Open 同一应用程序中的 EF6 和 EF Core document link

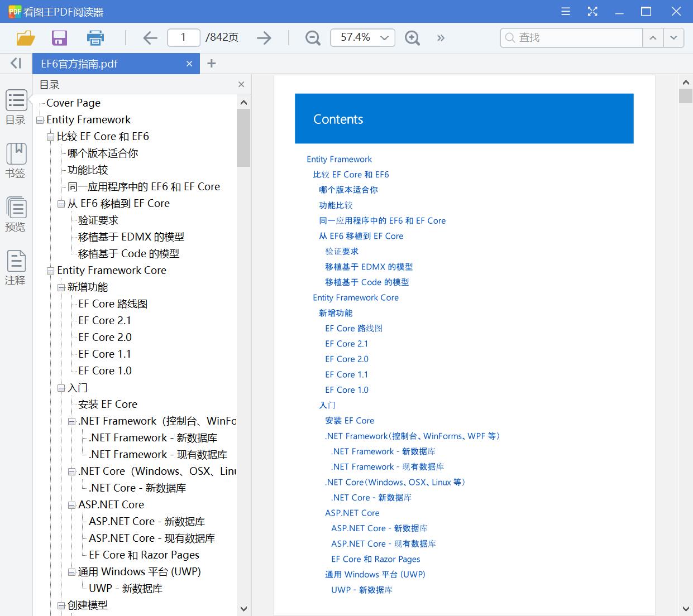(383, 220)
